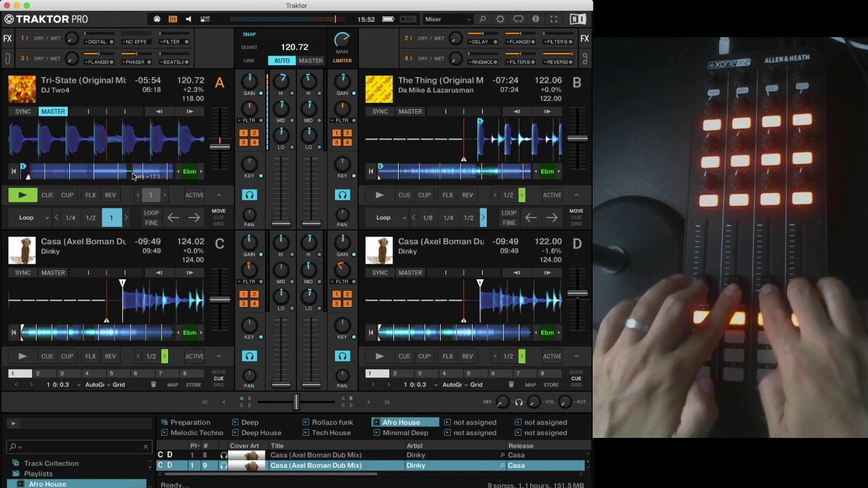Click the headphone/cruise icon in header

(518, 20)
